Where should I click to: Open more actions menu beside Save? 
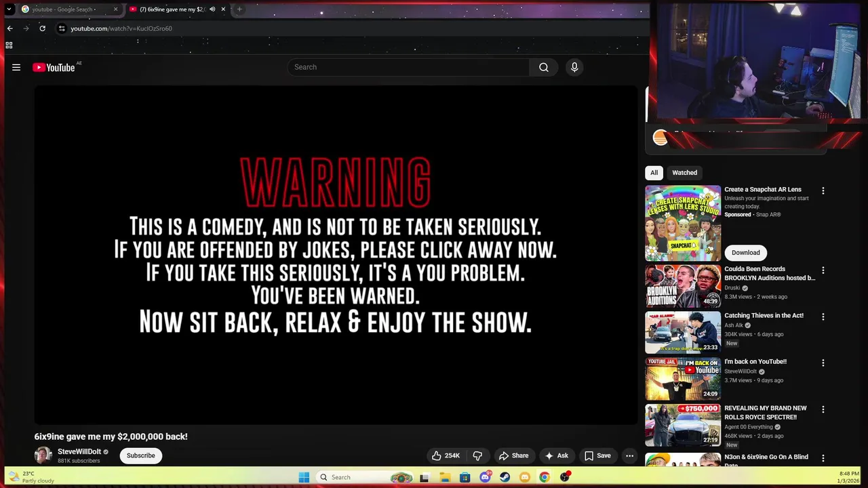[x=629, y=455]
